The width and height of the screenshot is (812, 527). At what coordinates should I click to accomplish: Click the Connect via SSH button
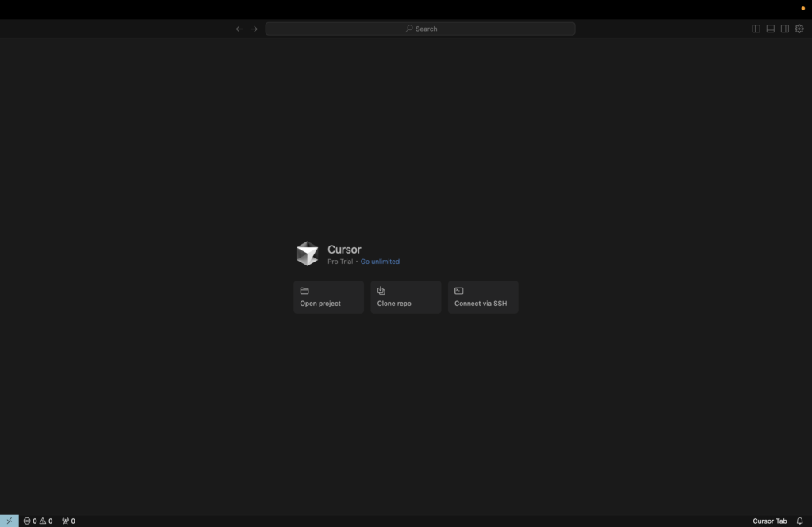click(x=483, y=297)
